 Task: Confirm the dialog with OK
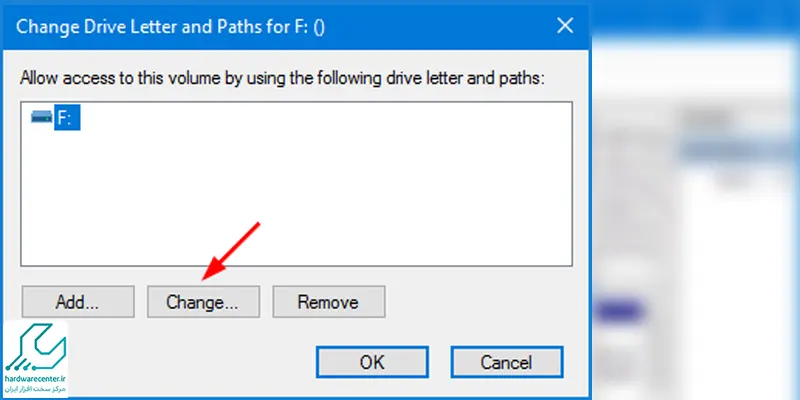(372, 362)
